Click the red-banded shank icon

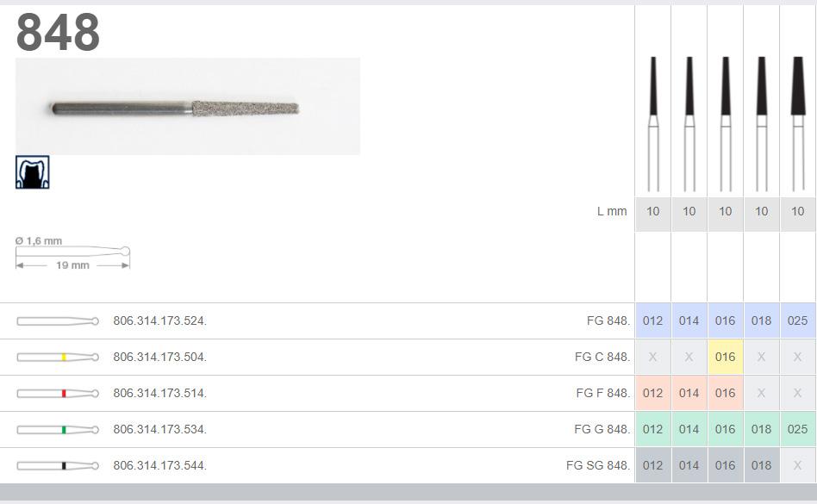58,393
